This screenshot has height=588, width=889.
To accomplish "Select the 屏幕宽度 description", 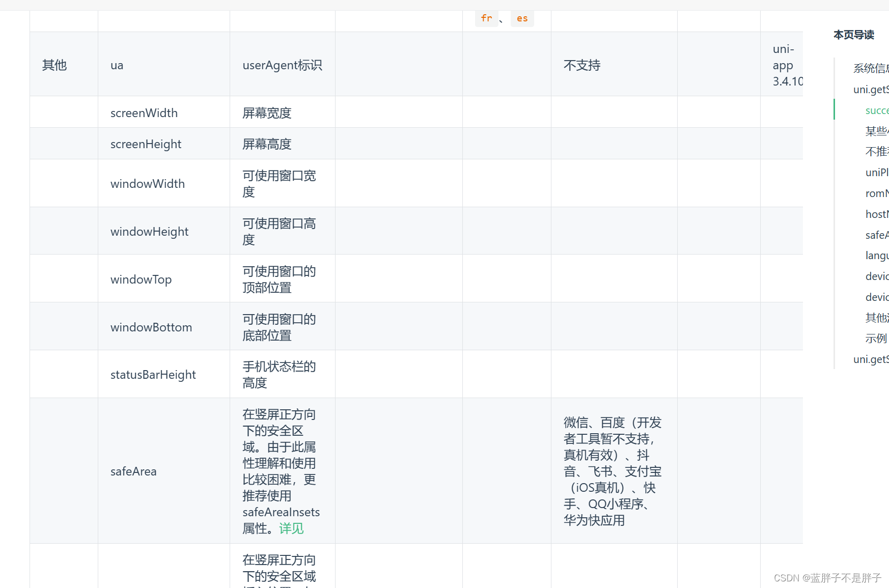I will (x=267, y=113).
